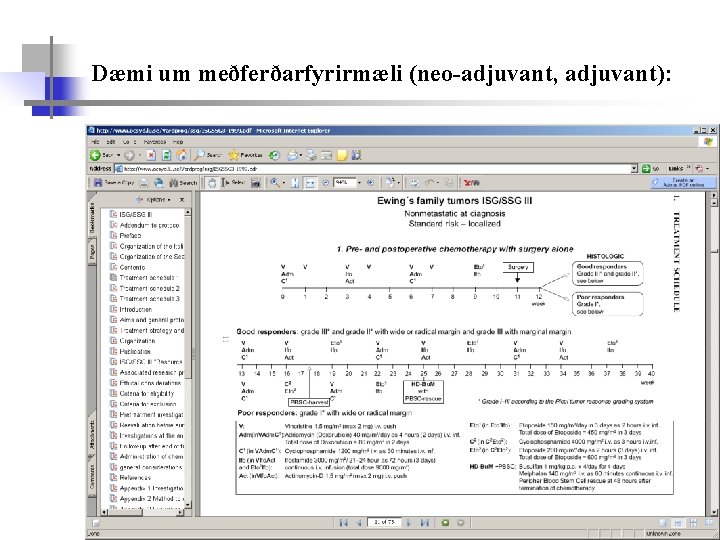This screenshot has height=540, width=720.
Task: Open the References bookmark
Action: coord(130,478)
